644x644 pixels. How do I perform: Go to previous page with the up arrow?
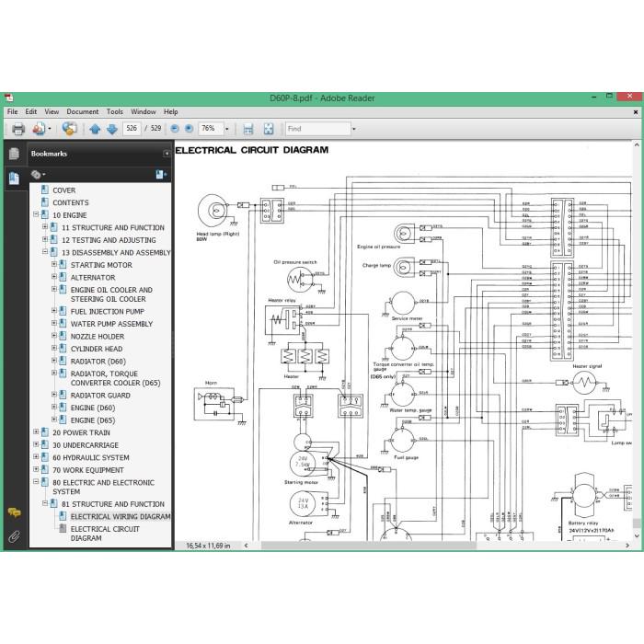click(95, 129)
